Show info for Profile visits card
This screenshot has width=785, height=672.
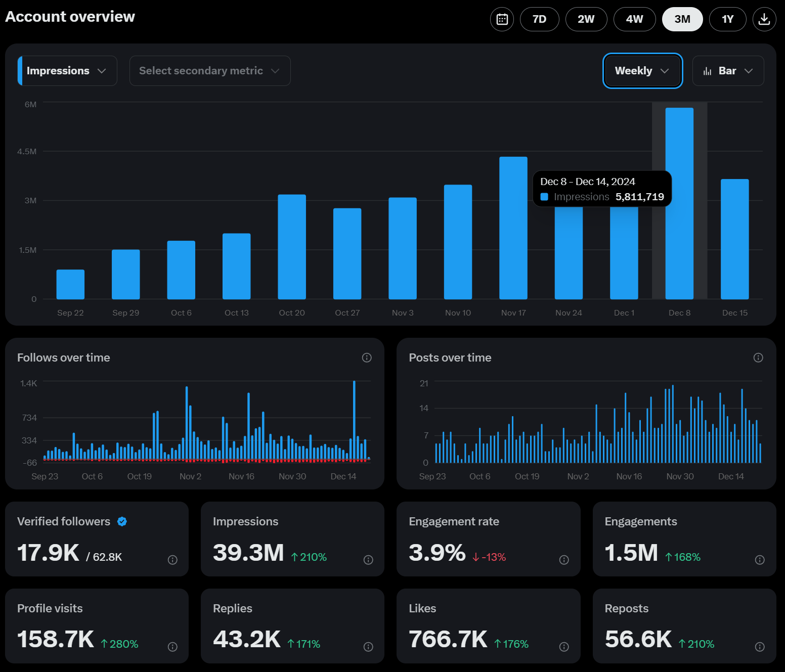[172, 646]
